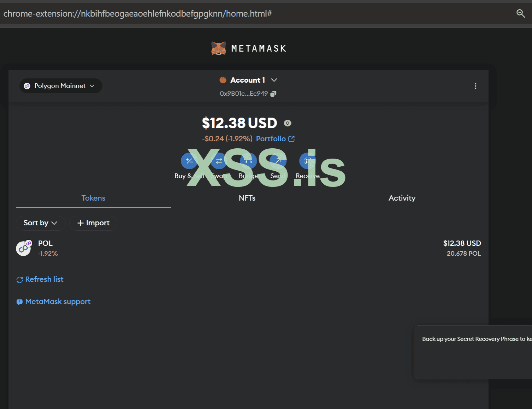Click the Refresh list link
This screenshot has width=532, height=409.
click(40, 279)
